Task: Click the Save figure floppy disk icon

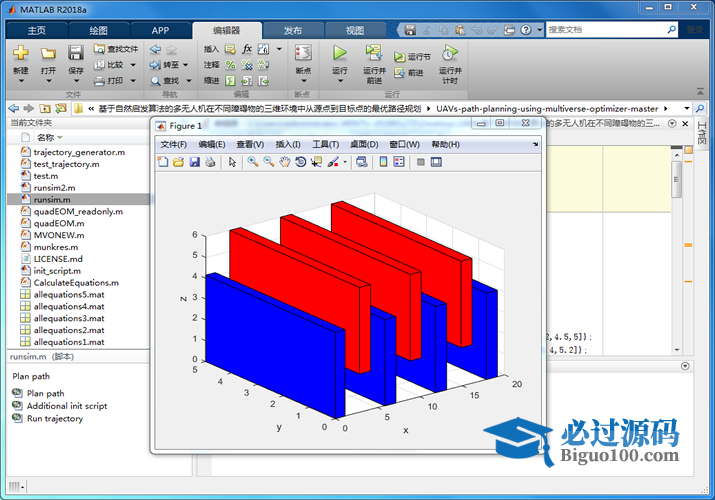Action: [x=195, y=162]
